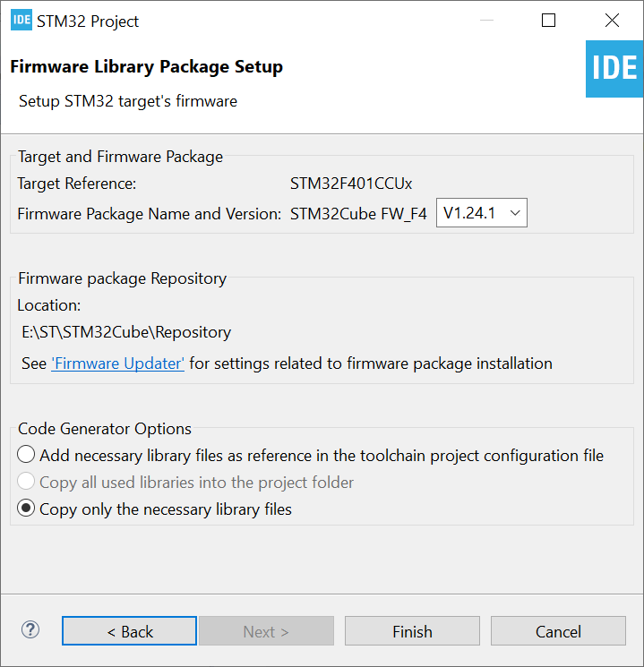Click Finish to create the project

tap(412, 631)
